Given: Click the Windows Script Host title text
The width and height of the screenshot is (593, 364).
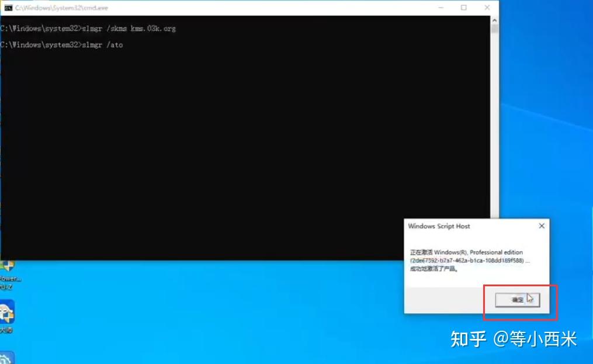Looking at the screenshot, I should (439, 226).
